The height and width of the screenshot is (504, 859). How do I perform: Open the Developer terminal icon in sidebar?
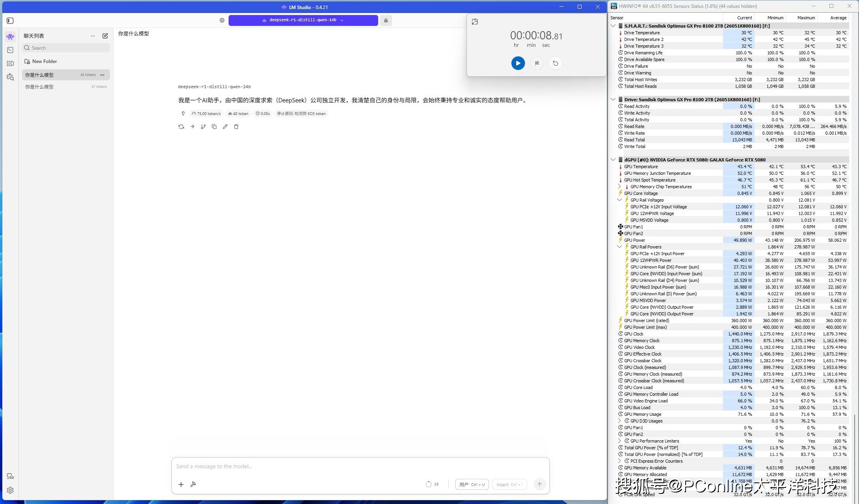[10, 50]
